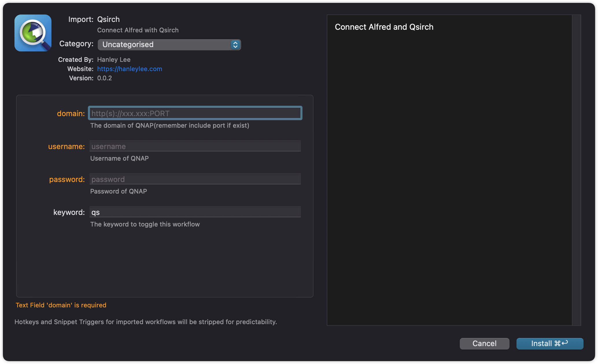Click the keyword label
The width and height of the screenshot is (598, 364).
[69, 212]
